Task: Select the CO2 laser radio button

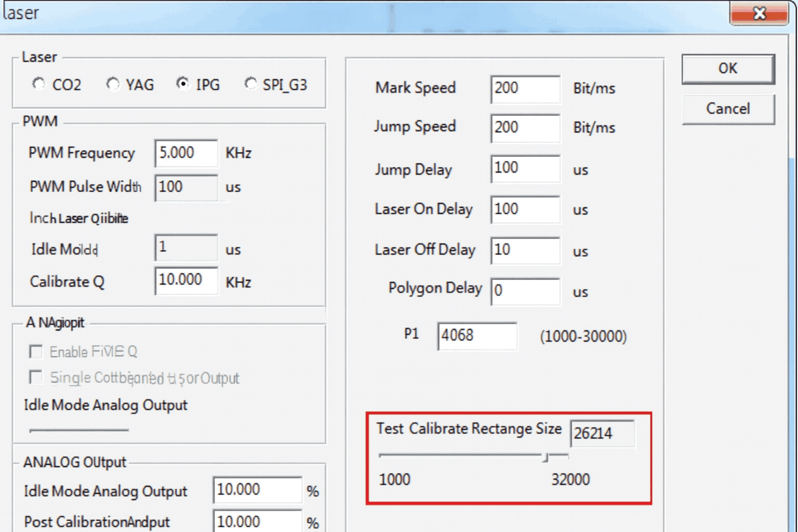Action: click(39, 84)
